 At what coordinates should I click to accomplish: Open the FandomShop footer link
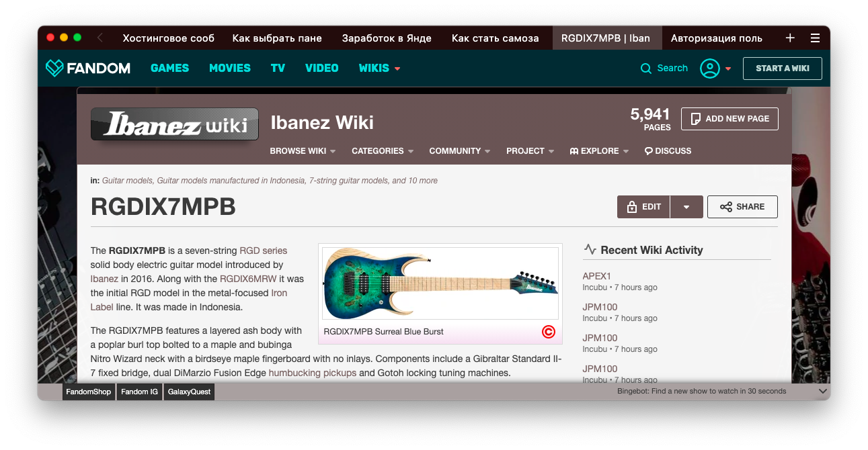tap(89, 392)
